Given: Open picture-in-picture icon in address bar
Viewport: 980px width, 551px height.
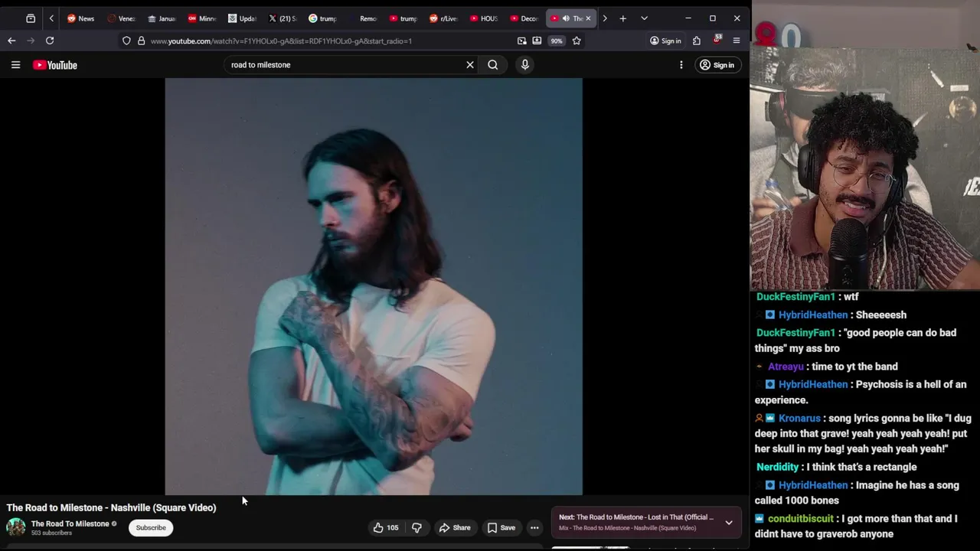Looking at the screenshot, I should pos(522,41).
